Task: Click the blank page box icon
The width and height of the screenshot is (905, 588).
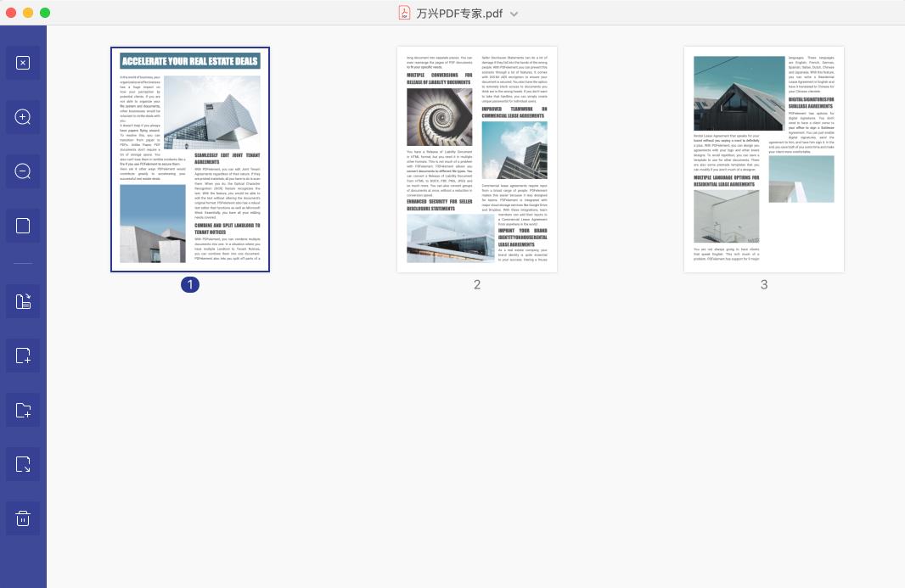Action: pos(23,226)
